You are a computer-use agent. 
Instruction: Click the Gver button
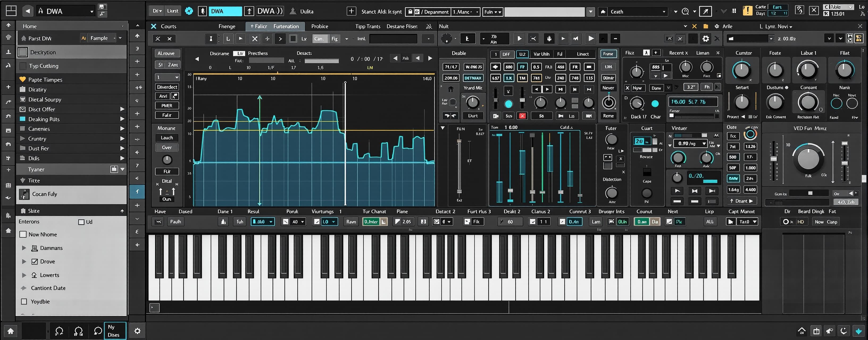pos(167,147)
